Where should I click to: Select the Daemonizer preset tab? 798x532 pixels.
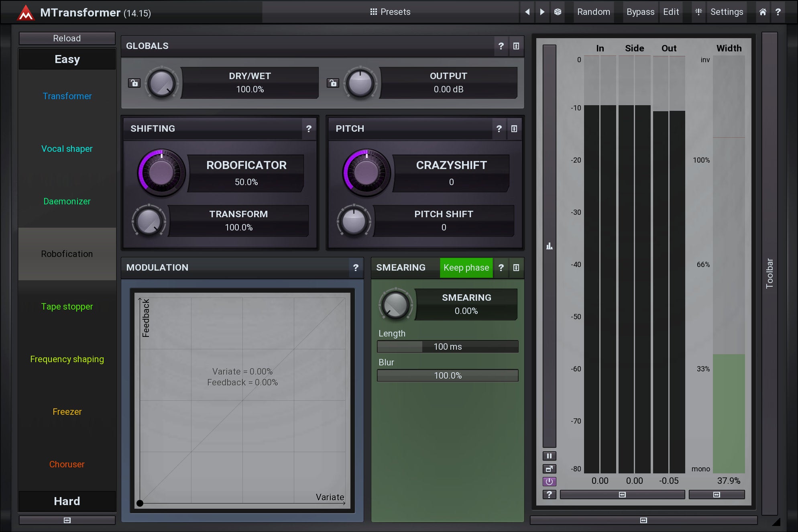click(67, 201)
